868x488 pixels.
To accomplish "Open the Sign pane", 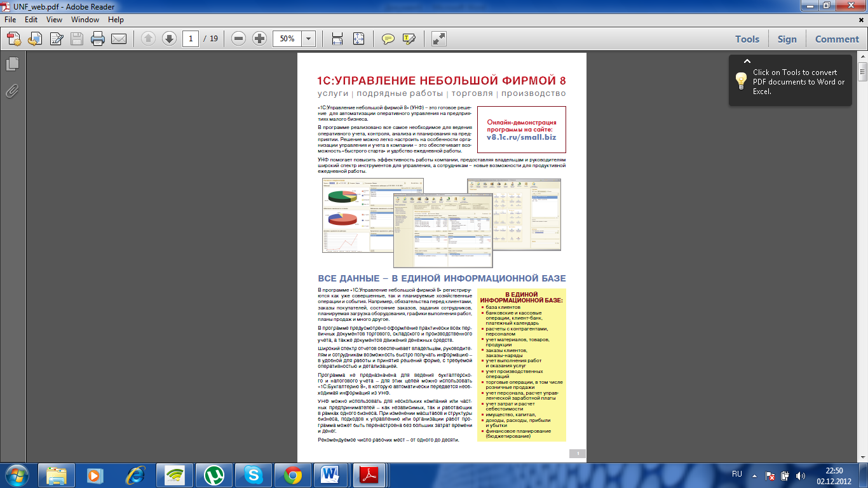I will pyautogui.click(x=787, y=39).
